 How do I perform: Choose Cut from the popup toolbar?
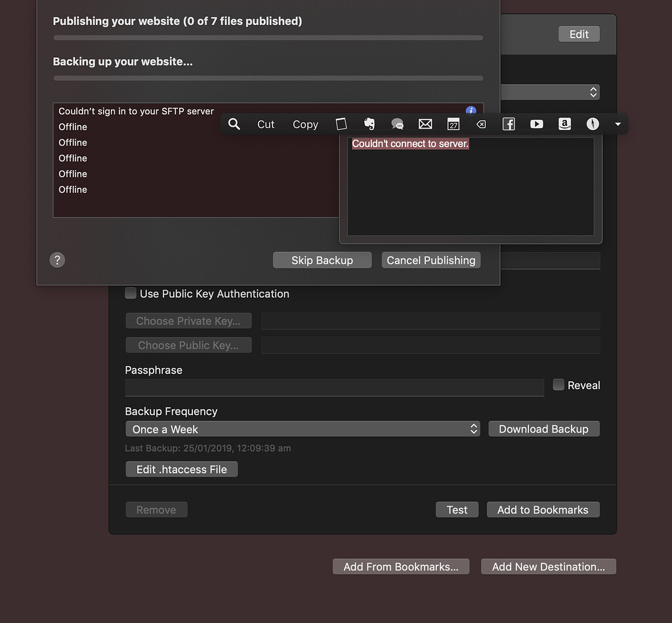266,124
